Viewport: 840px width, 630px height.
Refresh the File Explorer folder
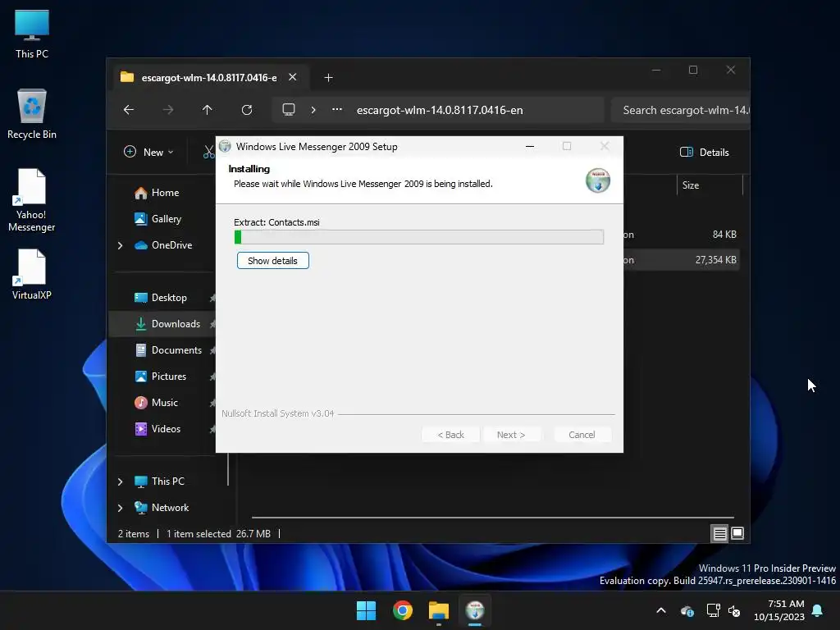[247, 110]
